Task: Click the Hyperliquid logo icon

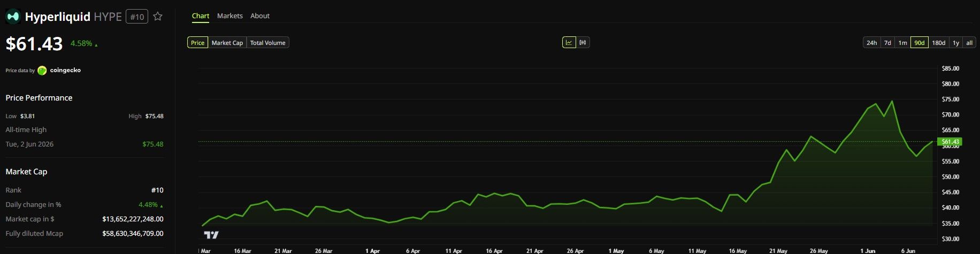Action: (13, 17)
